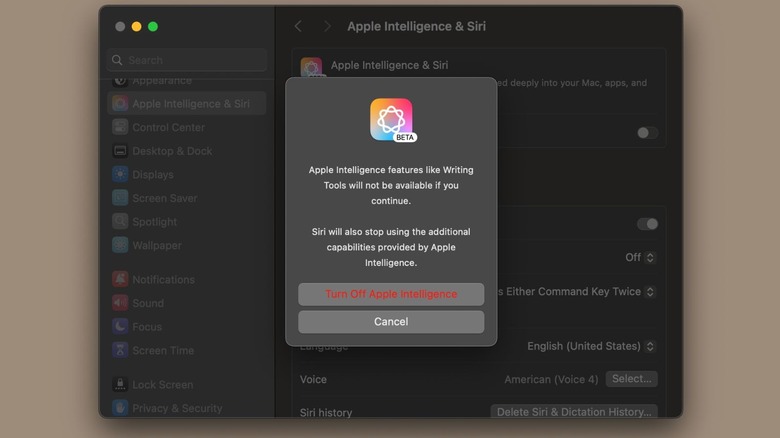Viewport: 780px width, 438px height.
Task: Select Wallpaper in the sidebar
Action: (187, 245)
